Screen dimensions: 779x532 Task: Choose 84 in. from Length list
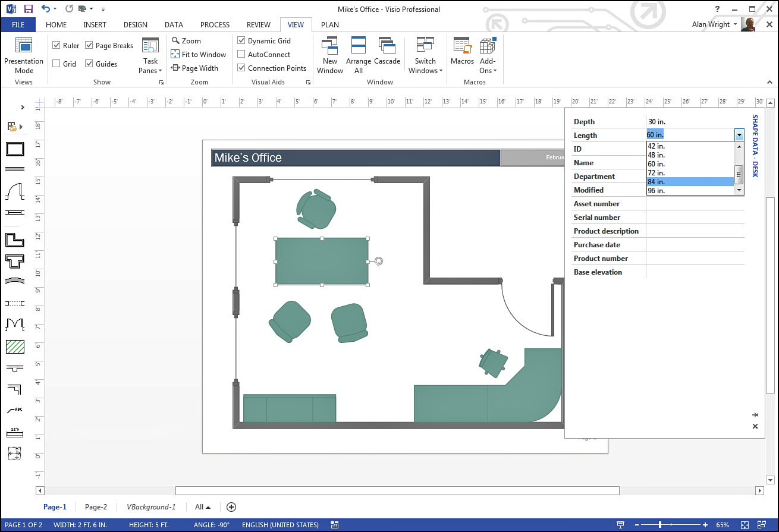[690, 182]
